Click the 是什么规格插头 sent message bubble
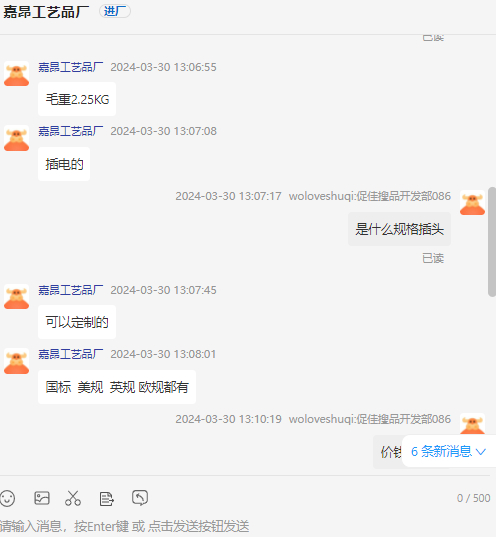Image resolution: width=496 pixels, height=537 pixels. coord(399,229)
